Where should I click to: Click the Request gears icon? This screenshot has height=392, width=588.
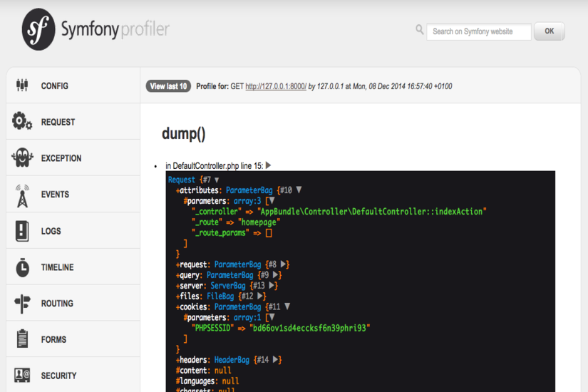[x=22, y=121]
